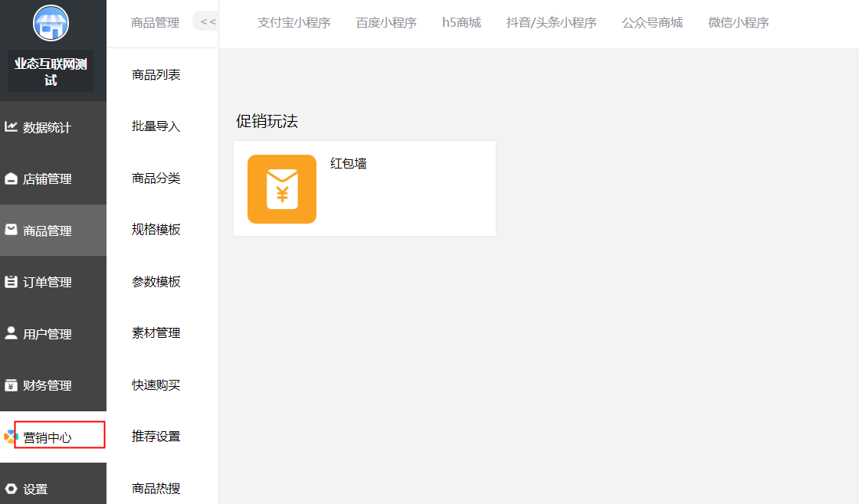Screen dimensions: 859x504
Task: Click the 订单管理 clipboard icon
Action: (x=11, y=282)
